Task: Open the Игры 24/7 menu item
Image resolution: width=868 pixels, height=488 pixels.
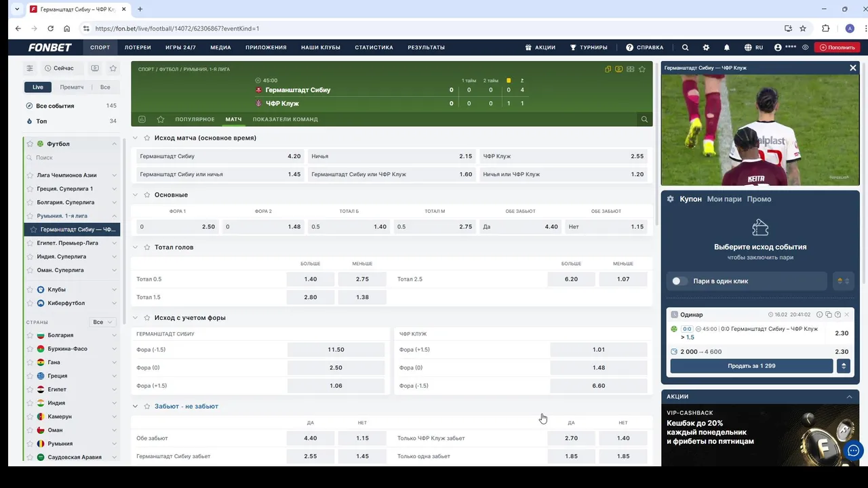Action: pos(180,47)
